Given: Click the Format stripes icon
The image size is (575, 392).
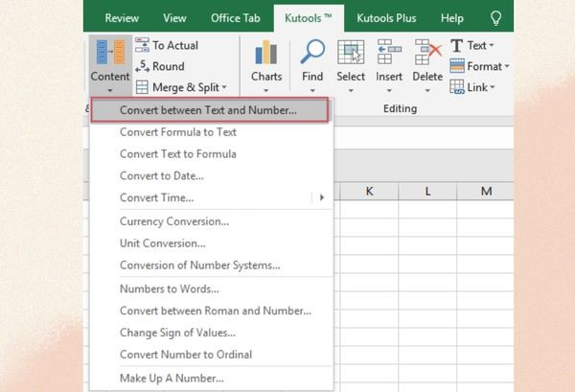Looking at the screenshot, I should click(457, 66).
